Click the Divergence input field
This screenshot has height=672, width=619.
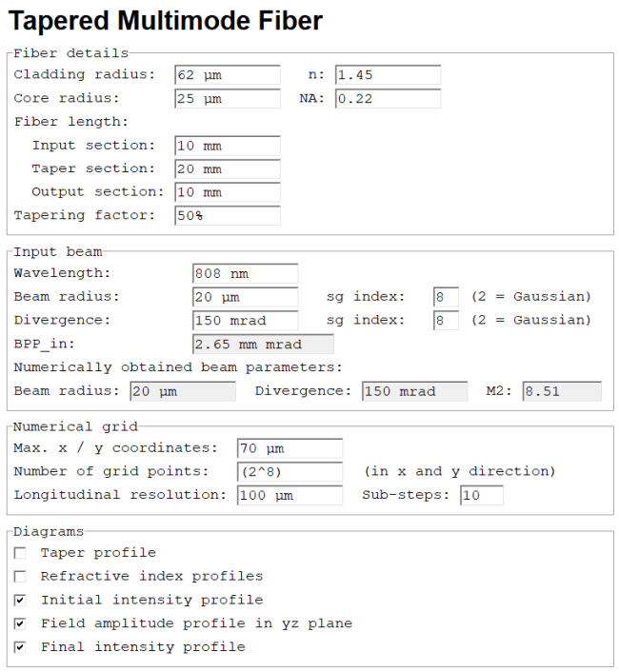[x=246, y=320]
